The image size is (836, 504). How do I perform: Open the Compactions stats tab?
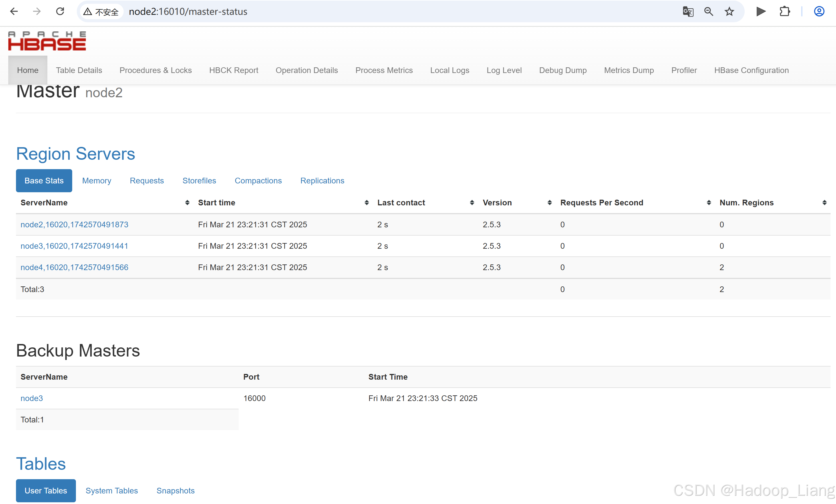(258, 181)
